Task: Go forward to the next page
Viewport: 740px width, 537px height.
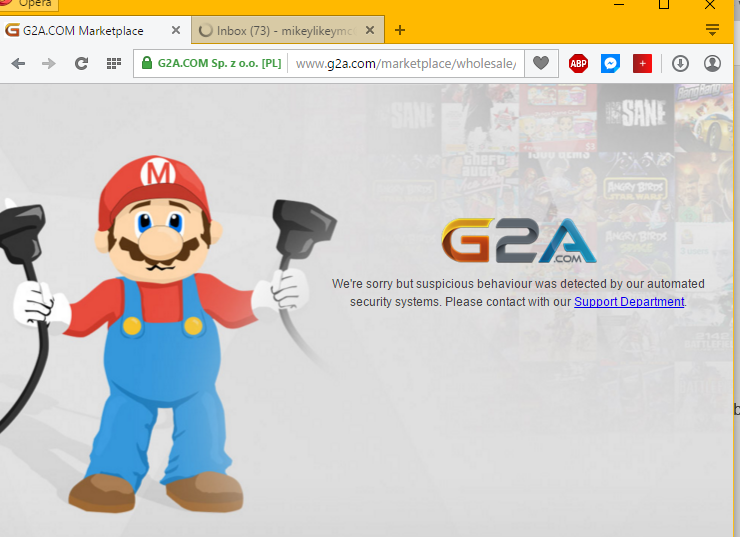Action: tap(49, 63)
